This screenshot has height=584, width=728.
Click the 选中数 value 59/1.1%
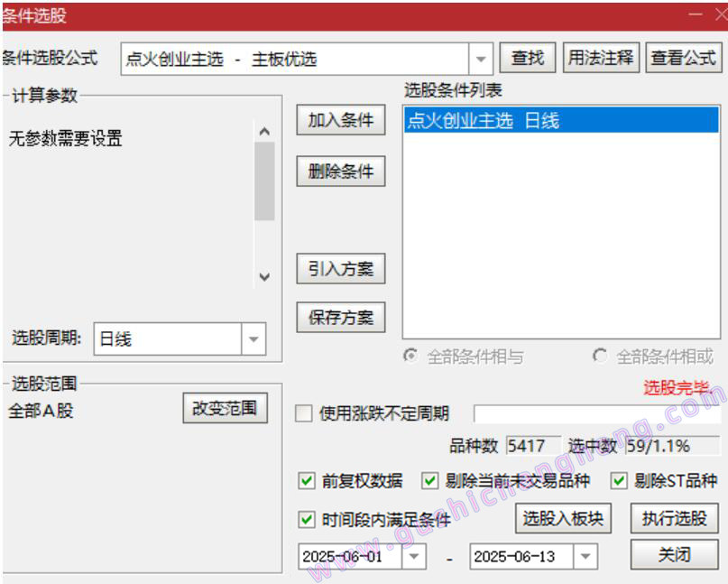click(672, 446)
